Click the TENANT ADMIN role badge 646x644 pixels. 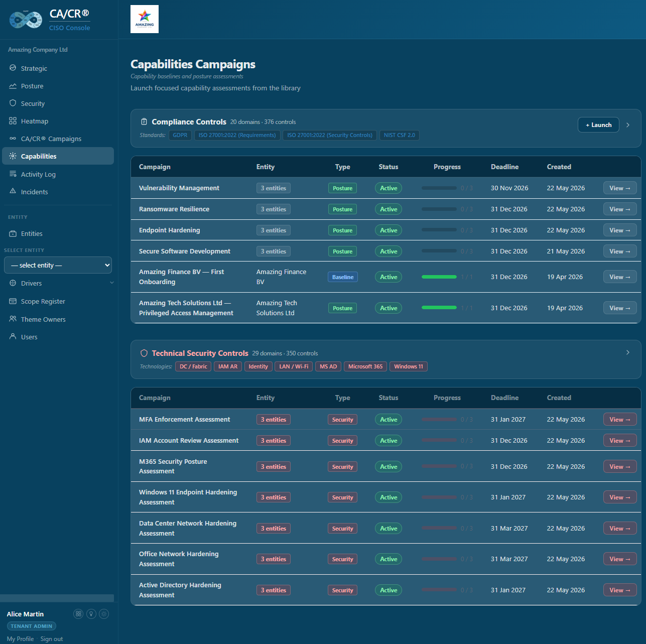click(32, 626)
